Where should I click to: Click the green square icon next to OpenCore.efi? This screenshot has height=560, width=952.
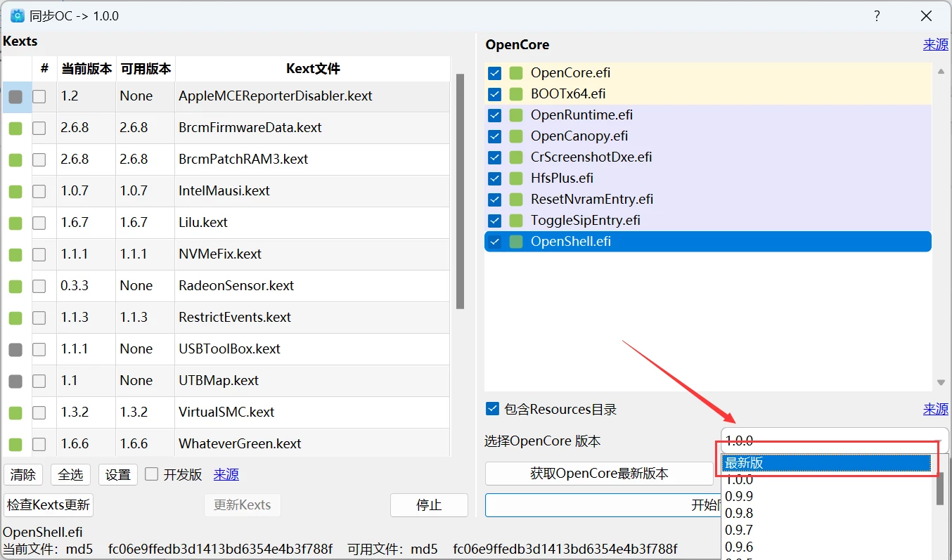pyautogui.click(x=517, y=73)
